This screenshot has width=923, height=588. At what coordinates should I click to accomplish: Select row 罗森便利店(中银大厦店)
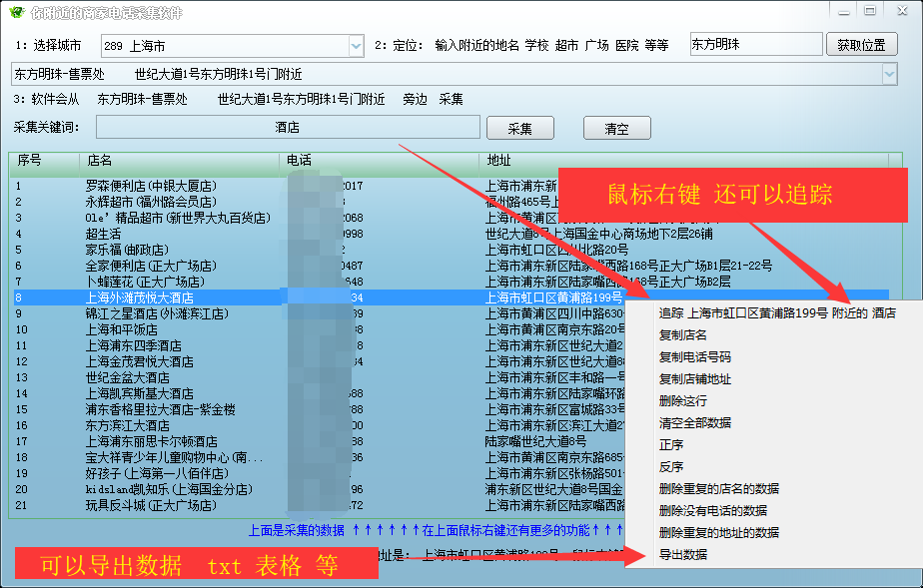(x=151, y=186)
